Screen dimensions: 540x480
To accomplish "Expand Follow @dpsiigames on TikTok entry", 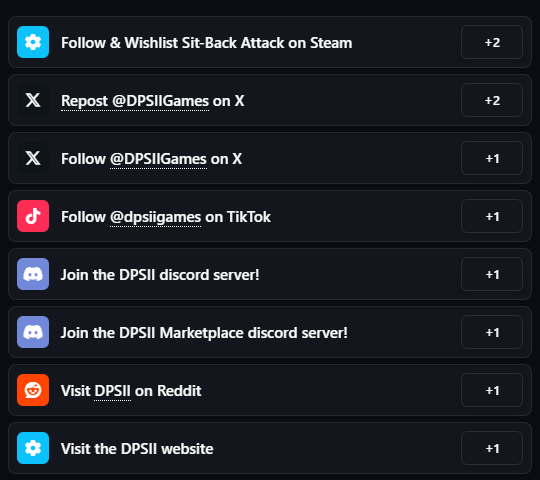I will click(x=270, y=216).
